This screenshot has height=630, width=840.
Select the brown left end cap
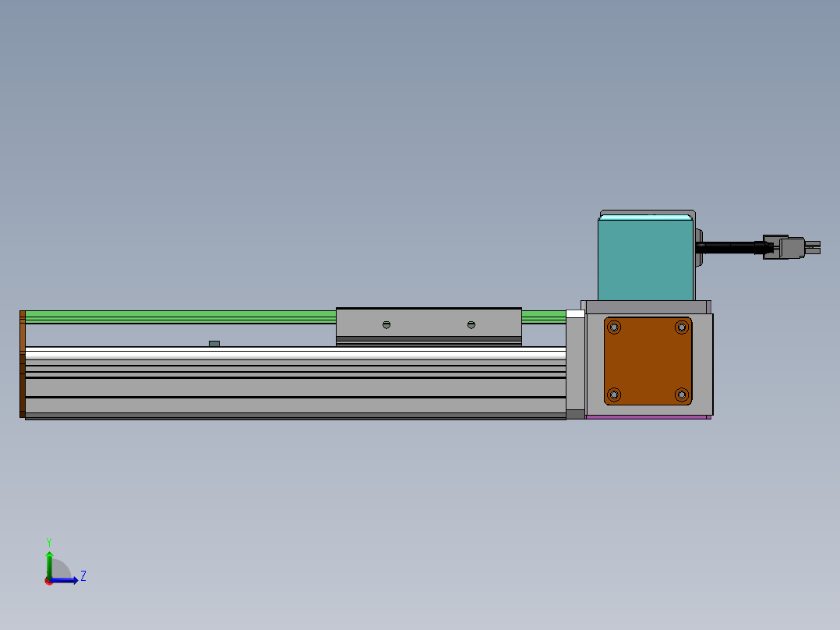(x=23, y=364)
